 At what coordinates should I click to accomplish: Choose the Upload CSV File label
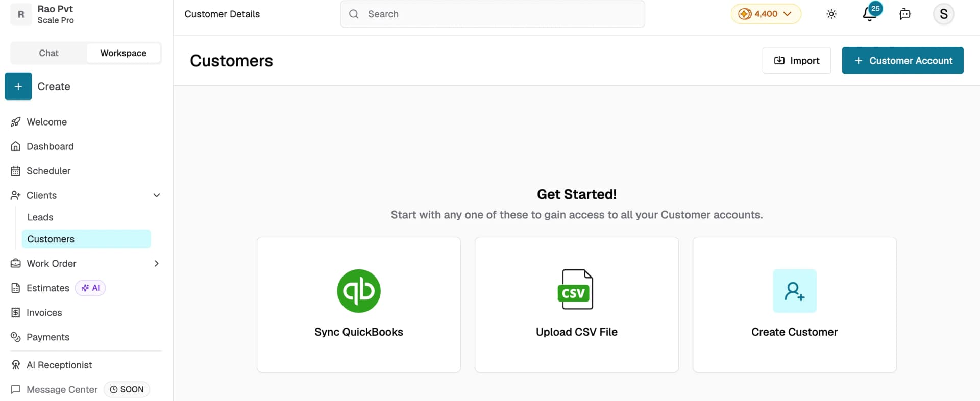click(x=577, y=332)
